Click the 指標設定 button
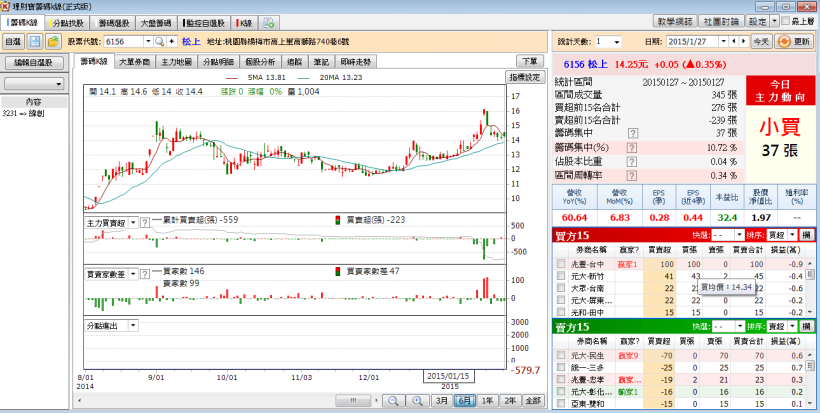This screenshot has width=820, height=413. [x=525, y=77]
